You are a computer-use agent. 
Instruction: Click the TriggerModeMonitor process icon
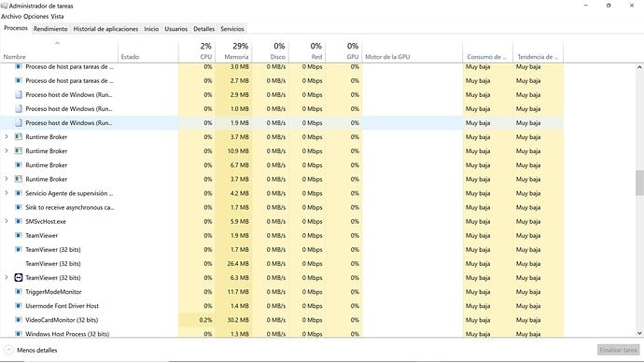(18, 292)
